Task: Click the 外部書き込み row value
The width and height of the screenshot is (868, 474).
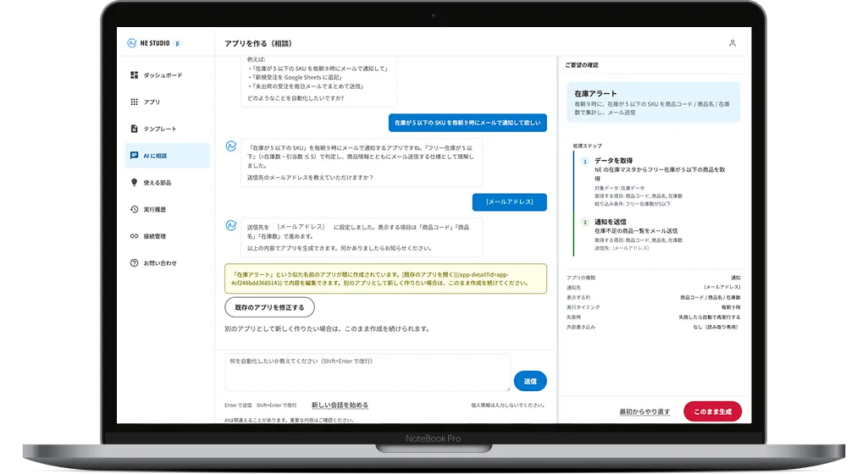Action: (716, 327)
